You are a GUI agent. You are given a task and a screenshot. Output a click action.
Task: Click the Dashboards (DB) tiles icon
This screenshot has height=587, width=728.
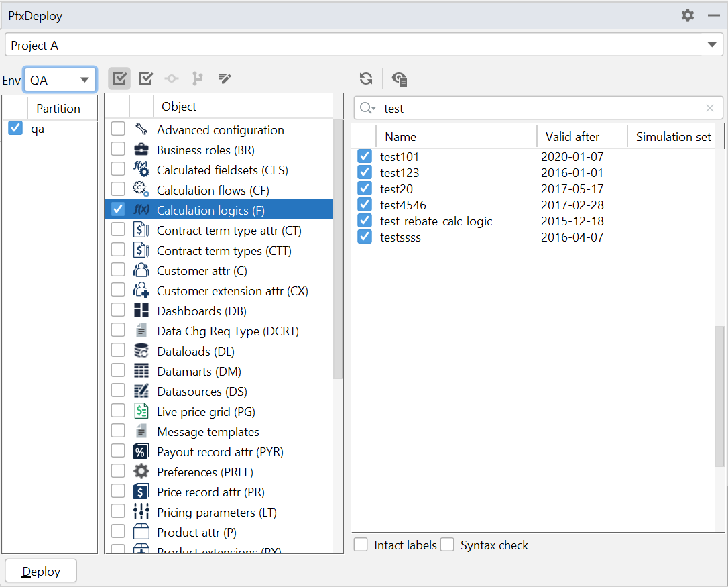(x=141, y=311)
